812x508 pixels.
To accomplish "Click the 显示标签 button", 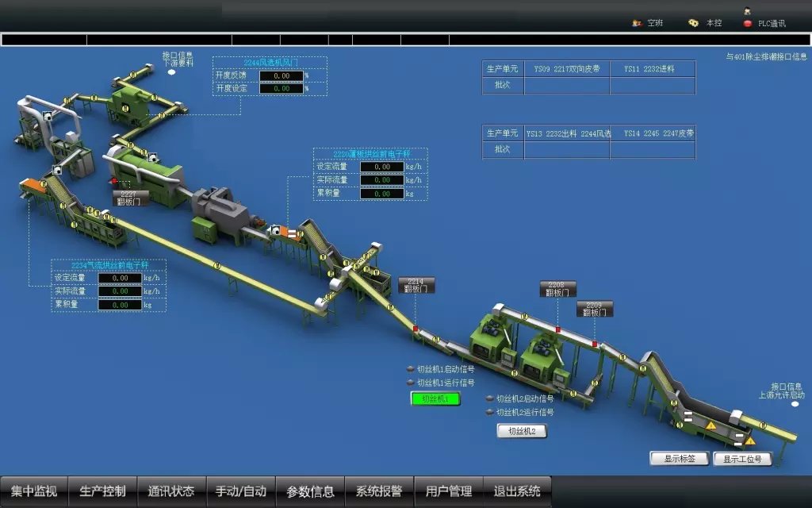I will click(x=679, y=459).
